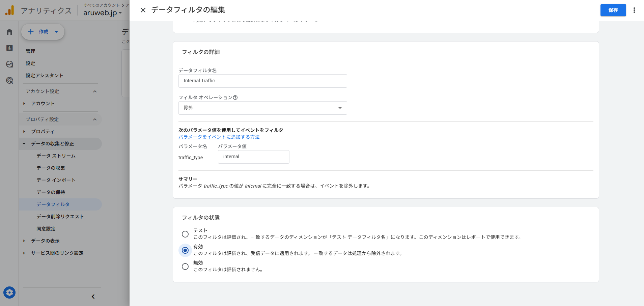This screenshot has height=306, width=644.
Task: Open the Reports bar chart icon
Action: tap(9, 48)
